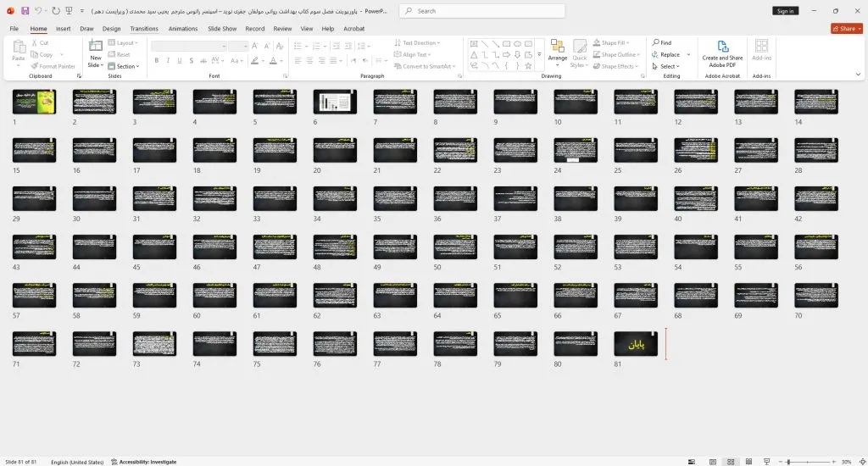The width and height of the screenshot is (868, 466).
Task: Click the Sign in button
Action: pyautogui.click(x=785, y=11)
